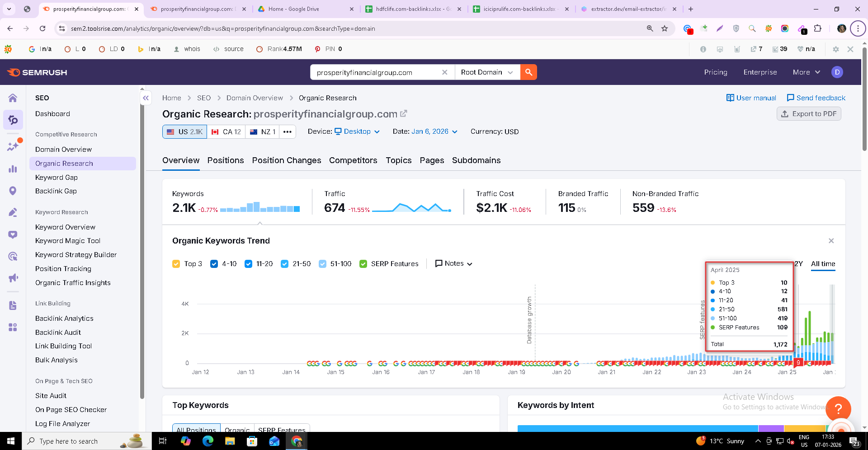868x450 pixels.
Task: Open the advertising megaphone sidebar icon
Action: (13, 278)
